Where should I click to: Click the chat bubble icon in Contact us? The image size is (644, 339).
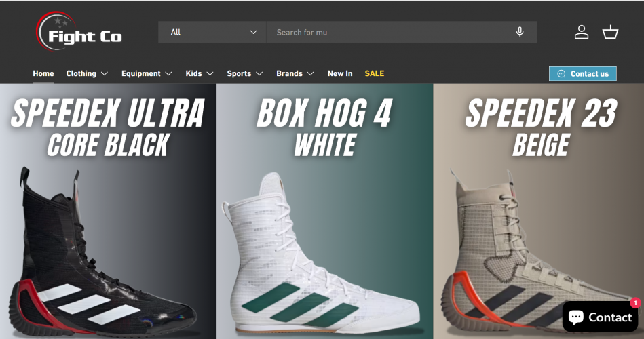pos(561,74)
